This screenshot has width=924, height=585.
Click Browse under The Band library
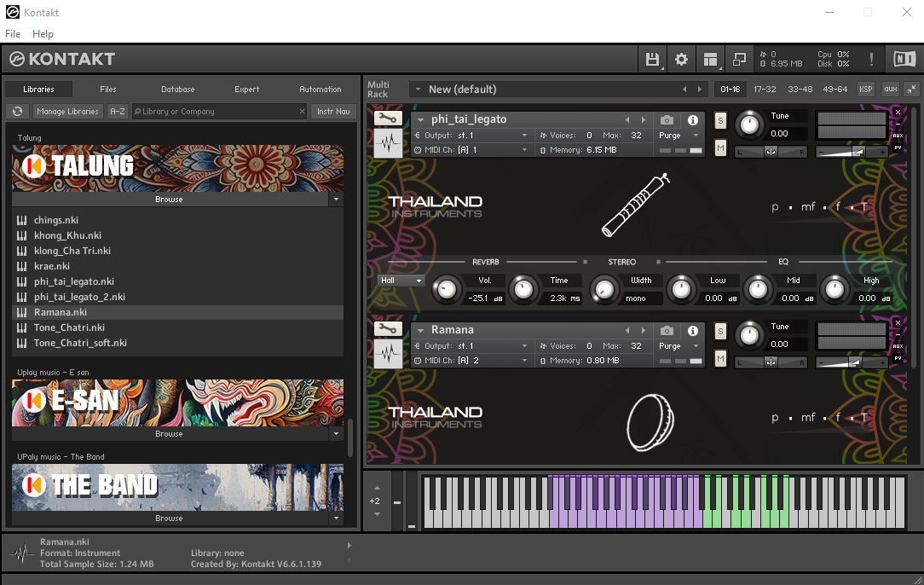coord(169,518)
